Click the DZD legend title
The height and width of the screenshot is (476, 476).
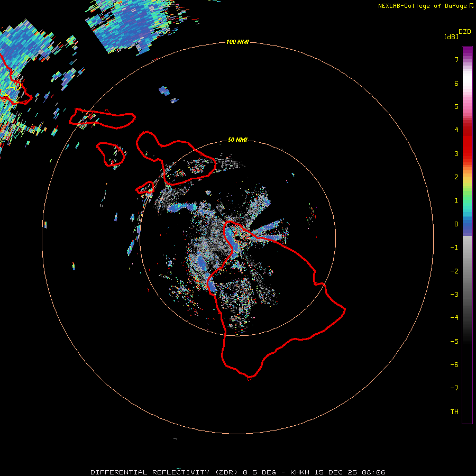[465, 32]
